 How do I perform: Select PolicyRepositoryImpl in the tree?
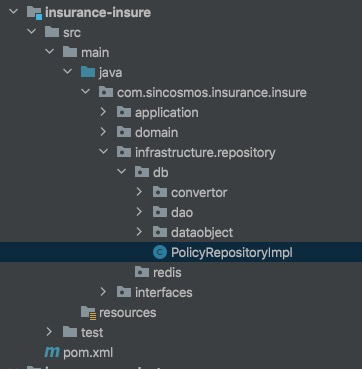click(232, 252)
